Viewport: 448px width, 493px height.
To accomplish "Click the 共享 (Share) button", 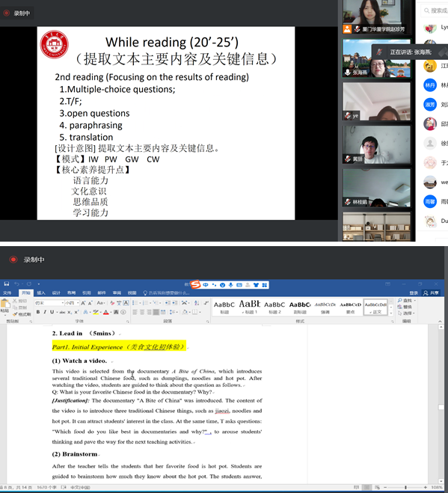I will (432, 293).
